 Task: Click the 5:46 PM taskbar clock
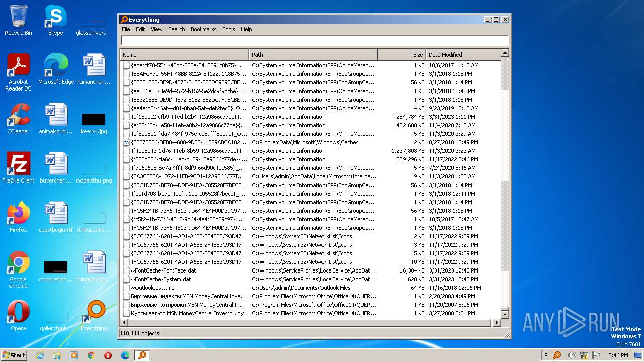[618, 355]
